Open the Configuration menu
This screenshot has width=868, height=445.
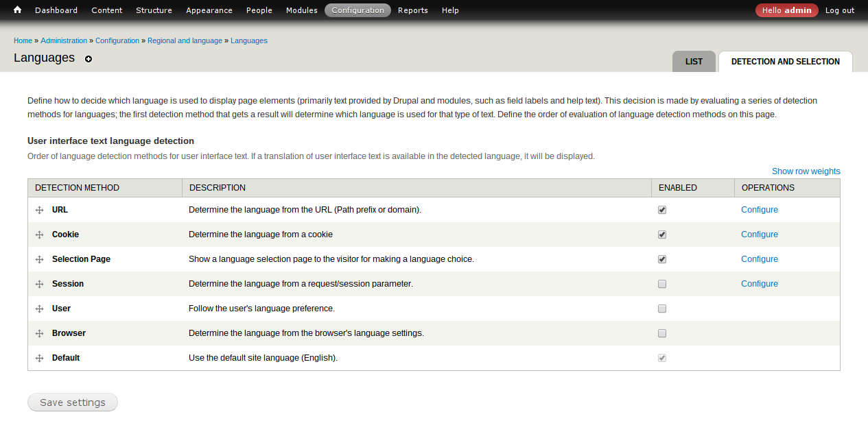(x=357, y=10)
